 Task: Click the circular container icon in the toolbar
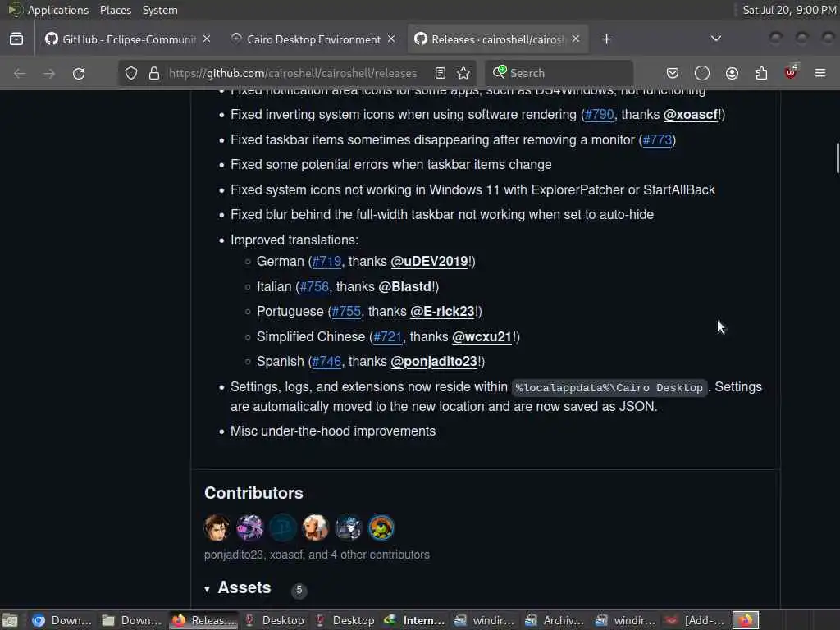[702, 73]
